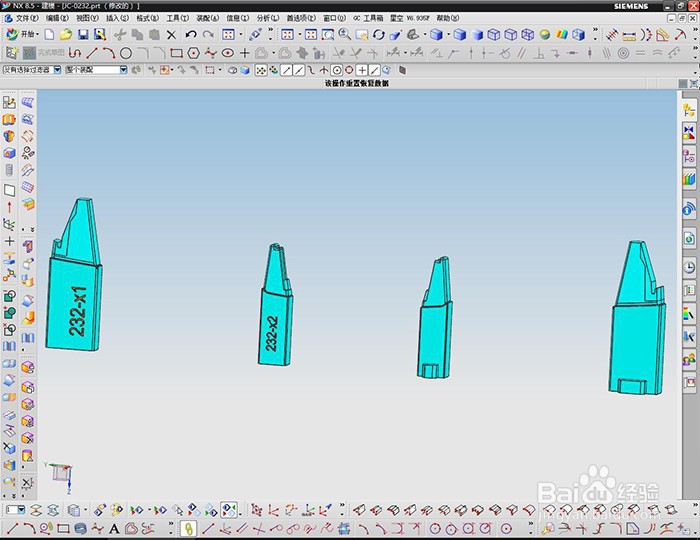Open the selection type filter combo box
700x540 pixels.
pyautogui.click(x=32, y=70)
